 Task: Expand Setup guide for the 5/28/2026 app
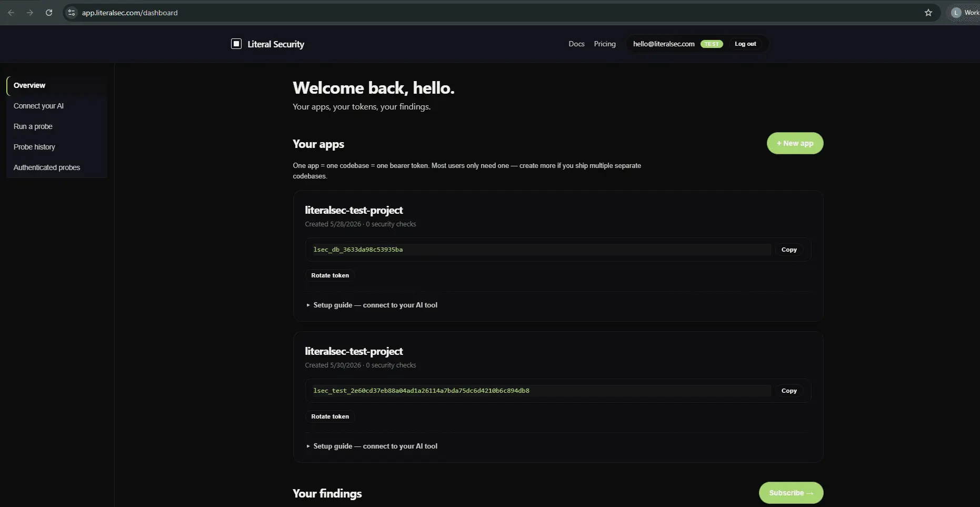point(372,305)
